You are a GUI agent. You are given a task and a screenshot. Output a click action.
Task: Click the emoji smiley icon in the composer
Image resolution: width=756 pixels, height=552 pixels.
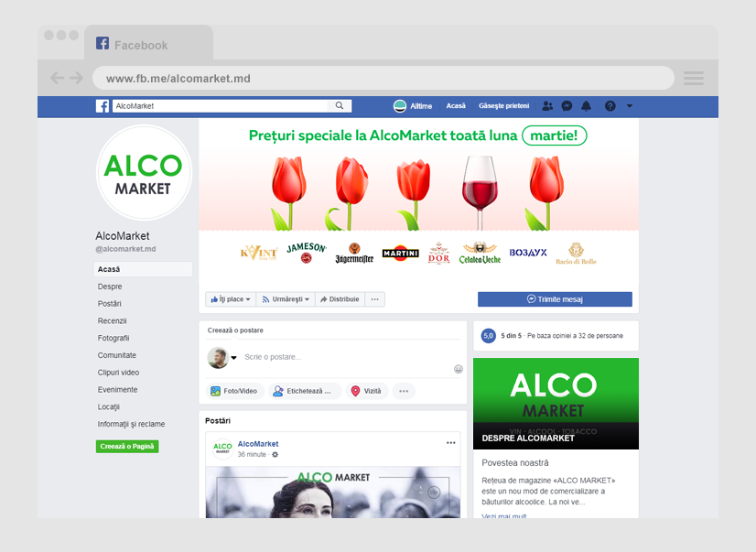coord(459,369)
